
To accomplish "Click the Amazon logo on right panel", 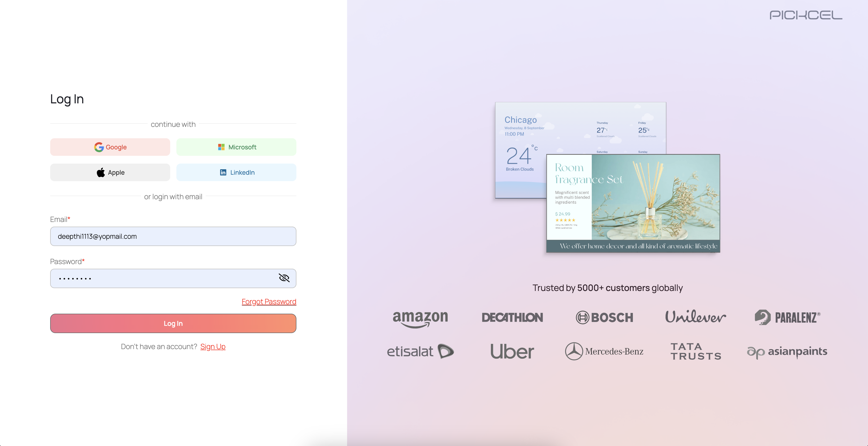I will 420,317.
